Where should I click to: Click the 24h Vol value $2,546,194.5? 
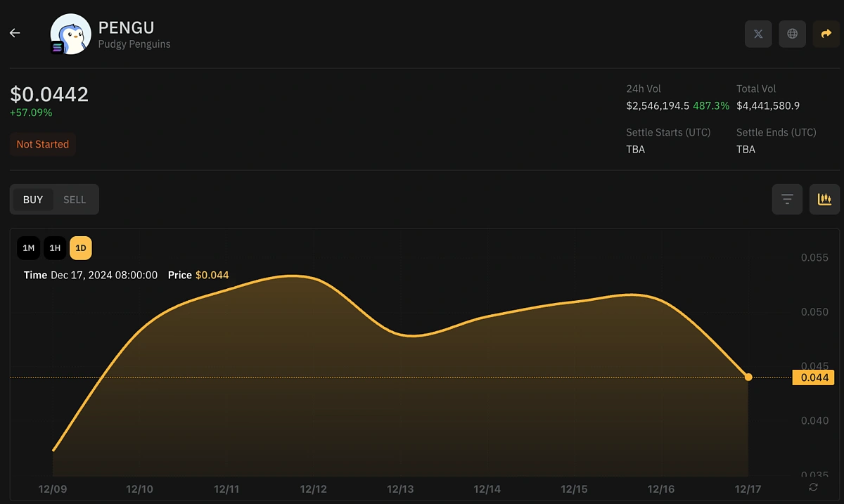coord(660,105)
